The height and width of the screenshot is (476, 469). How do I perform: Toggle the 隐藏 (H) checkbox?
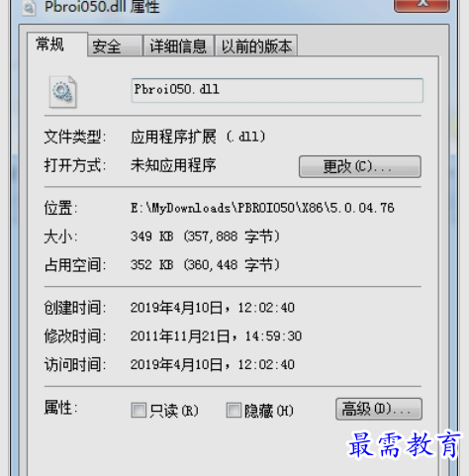234,410
